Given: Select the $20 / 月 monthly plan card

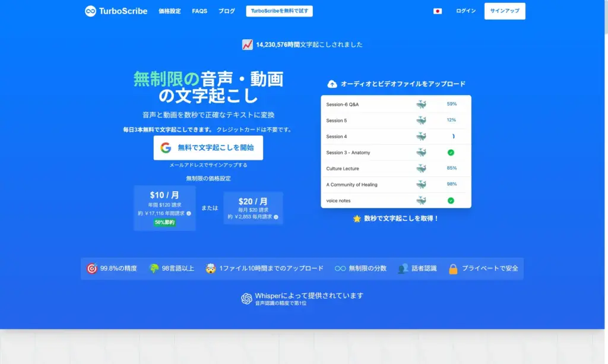Looking at the screenshot, I should 253,208.
